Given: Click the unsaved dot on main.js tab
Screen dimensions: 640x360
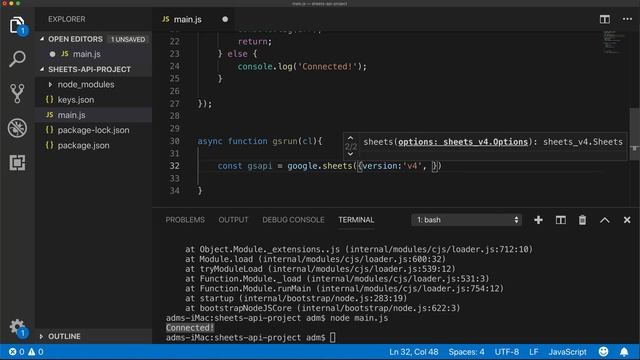Looking at the screenshot, I should [x=225, y=19].
